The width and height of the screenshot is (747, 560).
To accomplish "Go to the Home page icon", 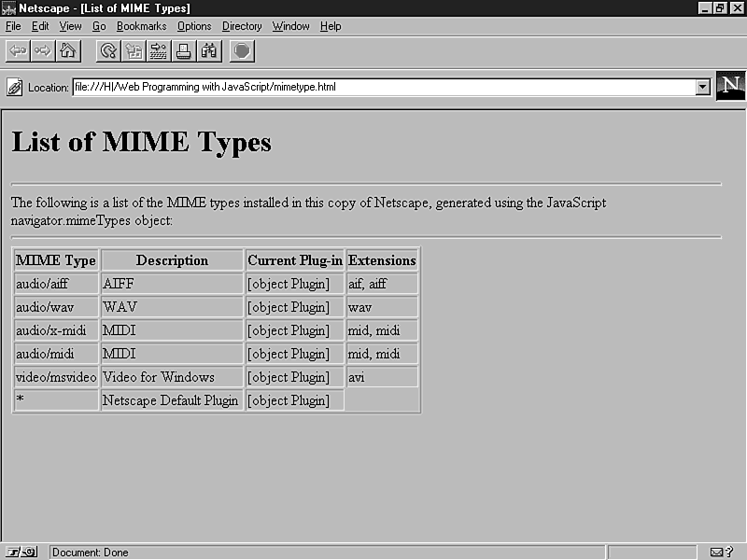I will pyautogui.click(x=67, y=50).
